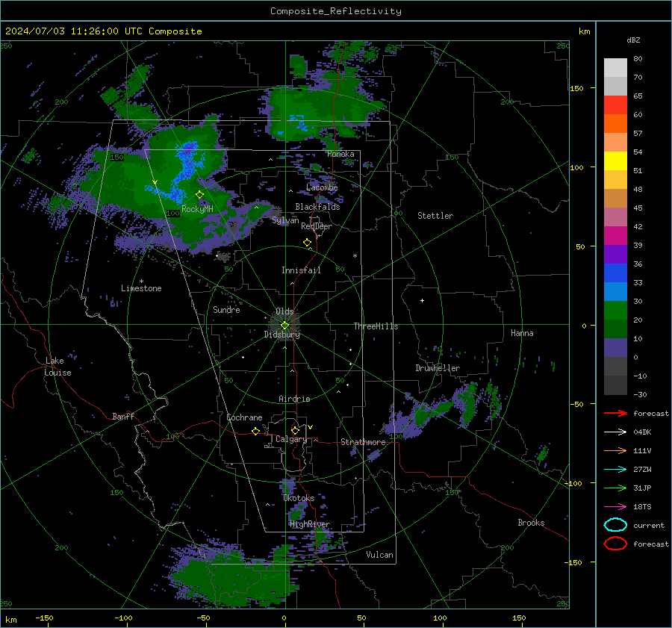The image size is (672, 628).
Task: Click the magenta 39–42 dBZ color band
Action: point(615,236)
